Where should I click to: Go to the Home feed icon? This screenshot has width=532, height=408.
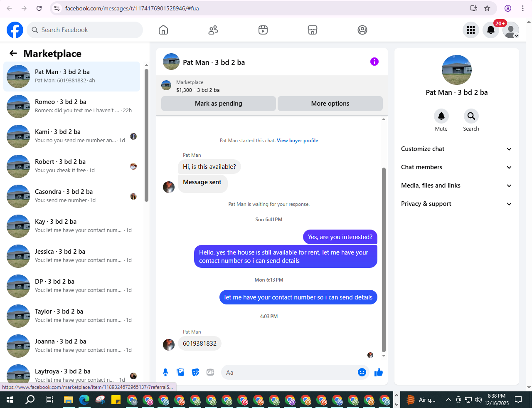[x=163, y=30]
